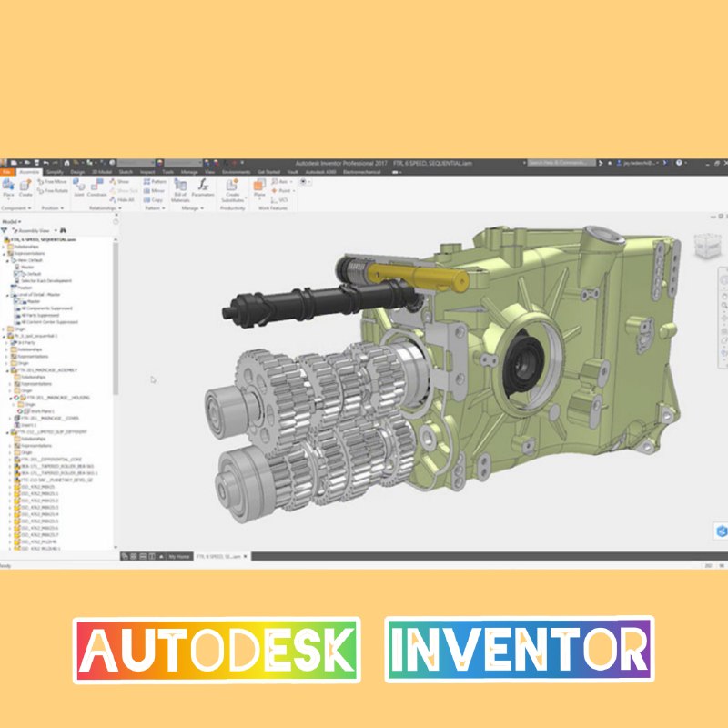Image resolution: width=728 pixels, height=728 pixels.
Task: Open the Tools ribbon tab
Action: tap(167, 172)
